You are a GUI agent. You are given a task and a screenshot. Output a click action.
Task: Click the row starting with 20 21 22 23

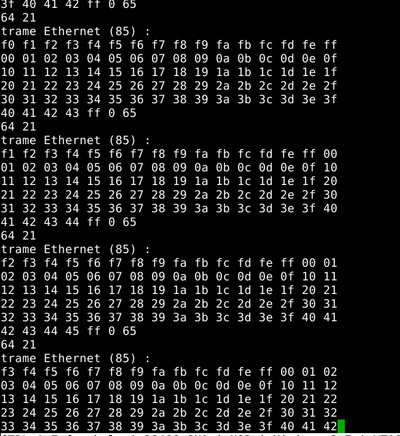point(169,86)
